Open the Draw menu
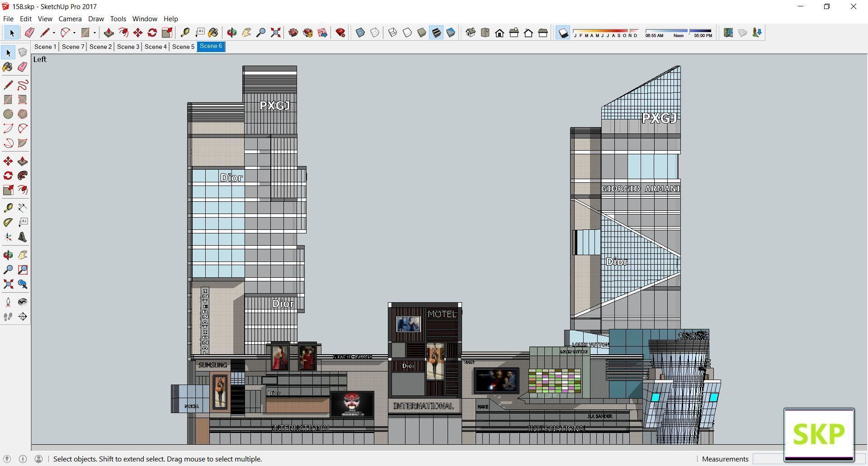This screenshot has width=868, height=466. tap(96, 19)
